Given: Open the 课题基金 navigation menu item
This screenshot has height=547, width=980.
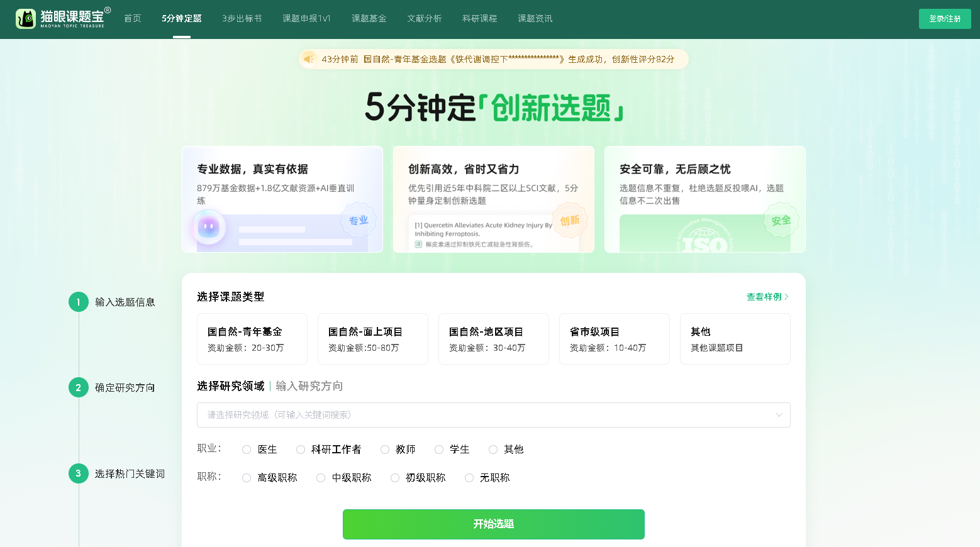Looking at the screenshot, I should [x=369, y=19].
